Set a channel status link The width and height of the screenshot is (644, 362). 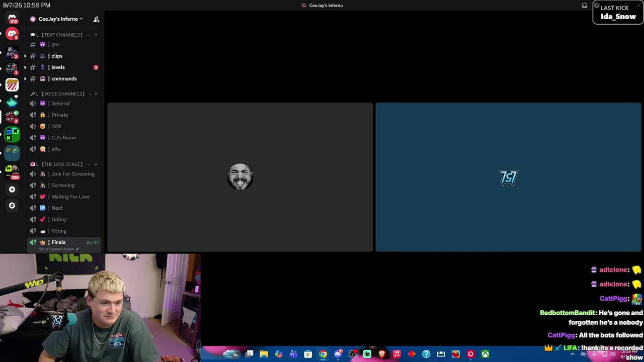pos(59,249)
